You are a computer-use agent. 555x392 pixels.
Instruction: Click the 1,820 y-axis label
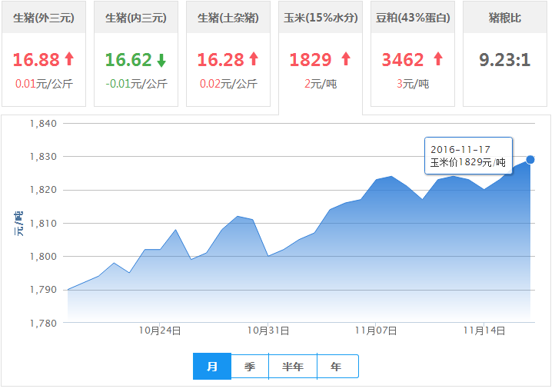pos(43,190)
